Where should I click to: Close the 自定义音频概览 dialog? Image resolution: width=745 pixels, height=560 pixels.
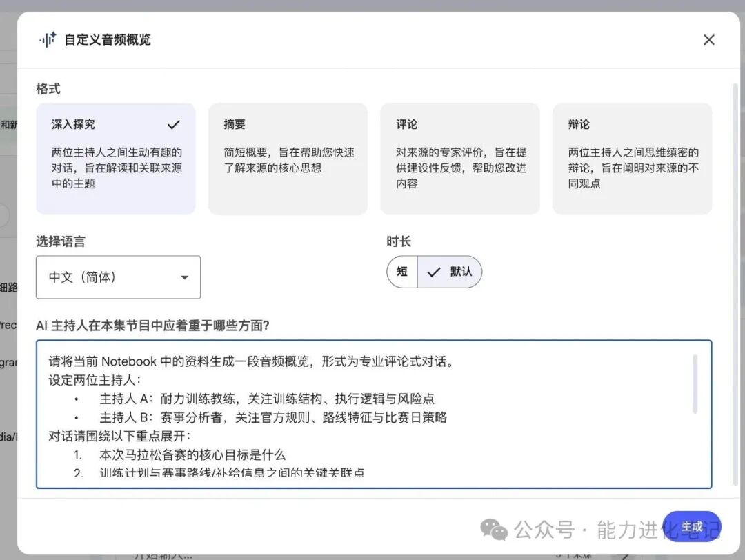click(708, 39)
